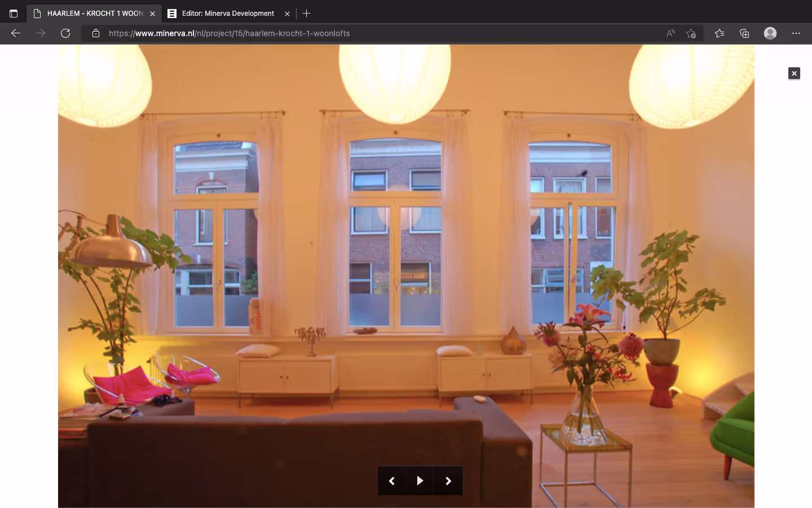
Task: Show the previous slideshow photo
Action: [392, 481]
